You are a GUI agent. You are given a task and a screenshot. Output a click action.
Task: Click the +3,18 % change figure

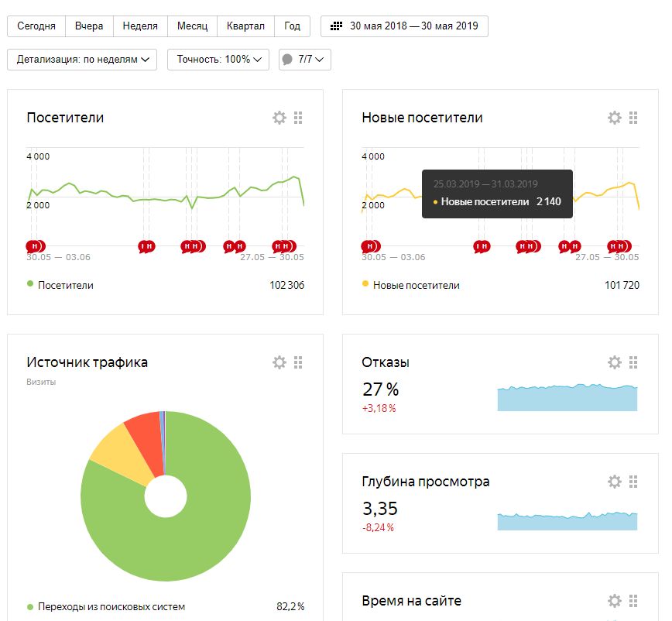379,408
